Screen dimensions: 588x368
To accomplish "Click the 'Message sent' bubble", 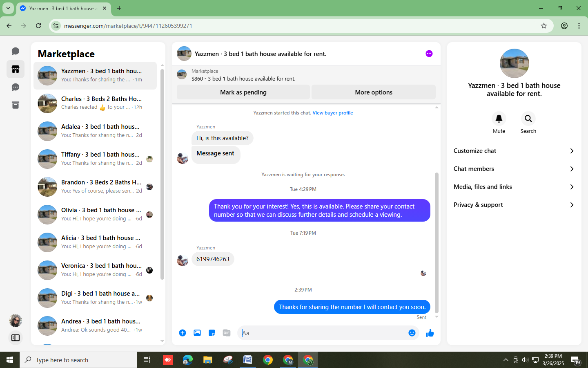I will [x=216, y=155].
